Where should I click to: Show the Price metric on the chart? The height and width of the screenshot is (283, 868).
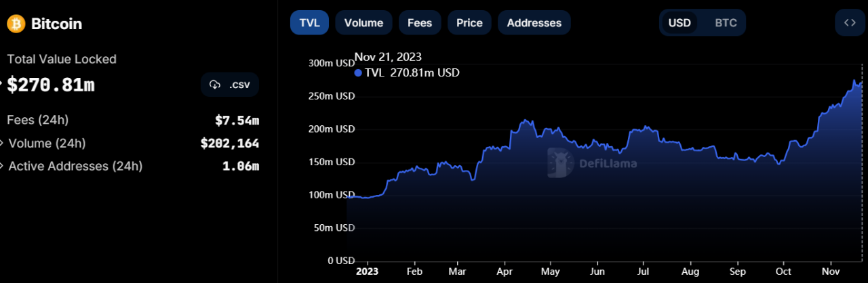click(x=469, y=22)
